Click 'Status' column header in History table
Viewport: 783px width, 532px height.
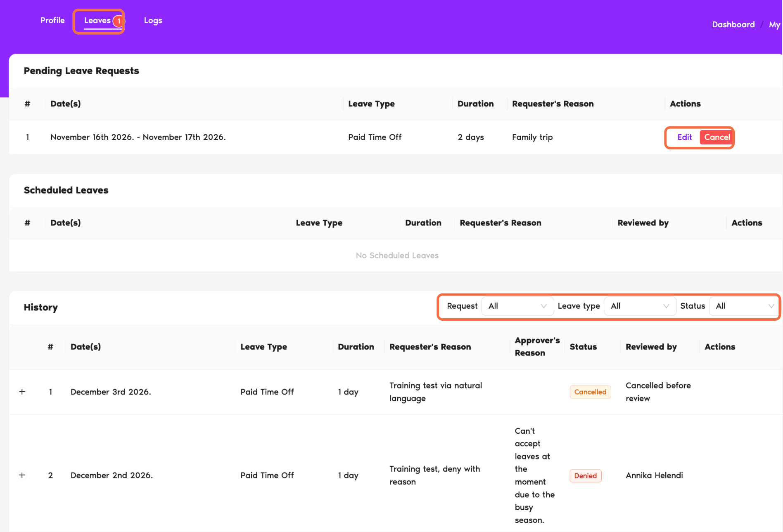tap(583, 347)
